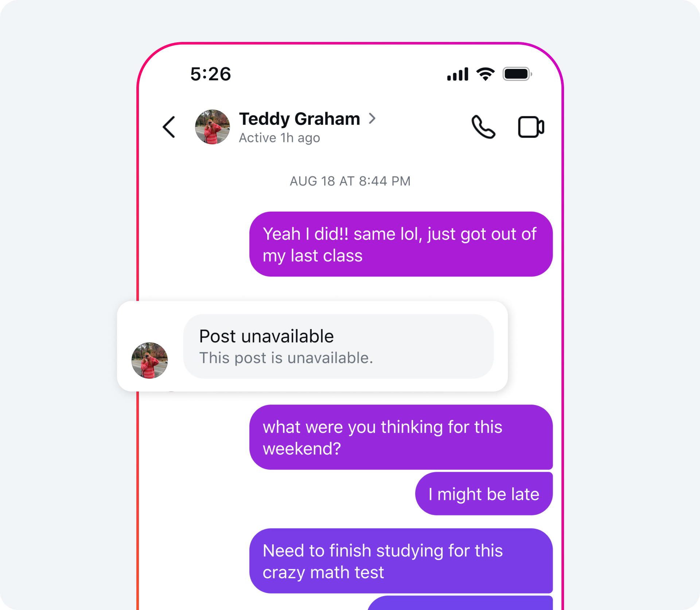
Task: Tap 'This post is unavailable.' subtitle text
Action: tap(286, 358)
